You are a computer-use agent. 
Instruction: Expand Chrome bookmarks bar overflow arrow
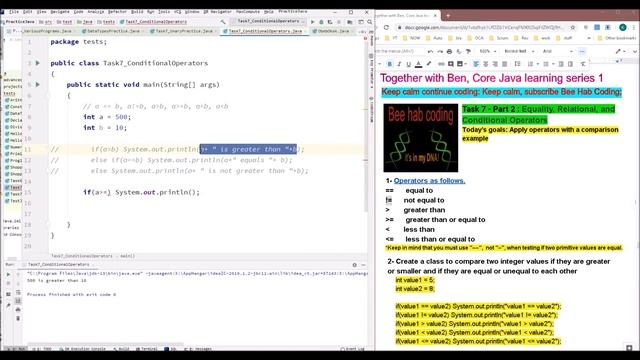589,38
